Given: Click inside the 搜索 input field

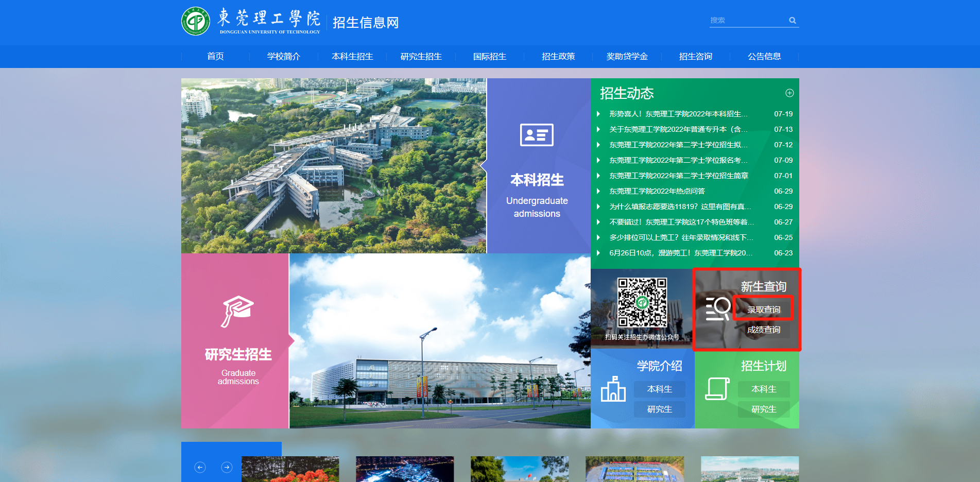Looking at the screenshot, I should pos(747,21).
